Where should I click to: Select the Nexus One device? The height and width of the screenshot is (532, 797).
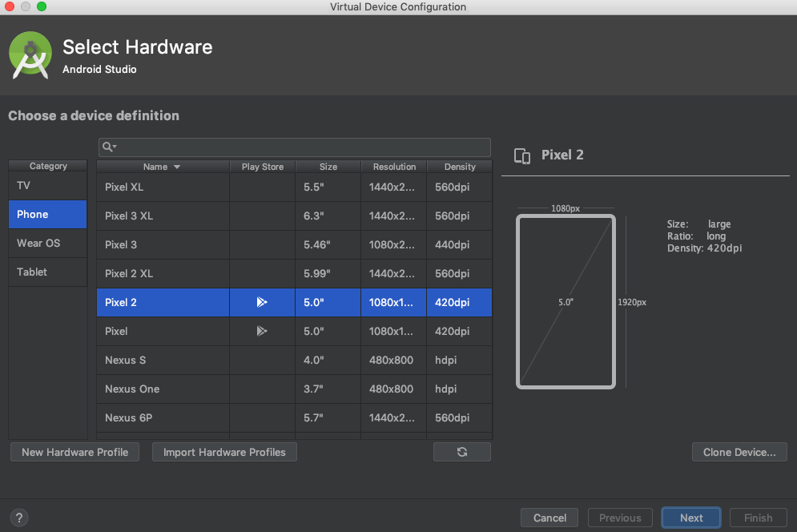(294, 389)
